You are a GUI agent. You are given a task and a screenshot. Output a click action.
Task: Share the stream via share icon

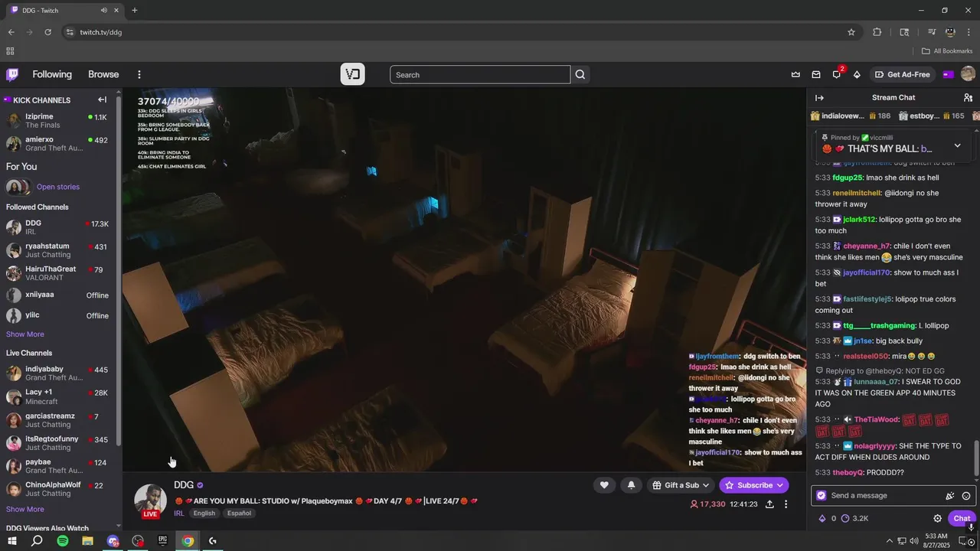[769, 504]
